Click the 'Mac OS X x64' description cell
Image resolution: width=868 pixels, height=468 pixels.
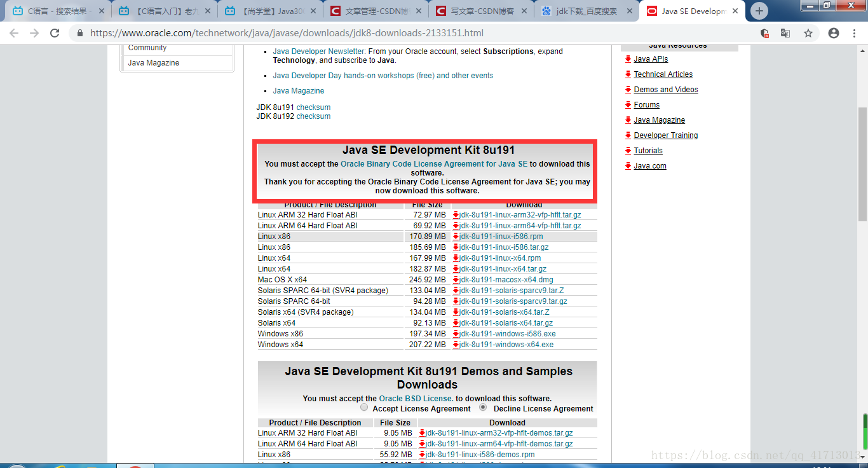330,280
